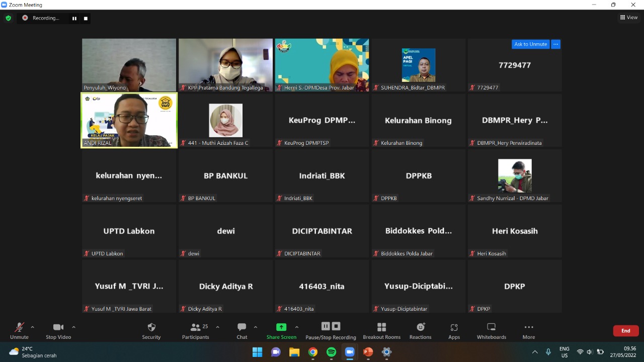Open Zoom Apps
644x362 pixels.
tap(454, 330)
